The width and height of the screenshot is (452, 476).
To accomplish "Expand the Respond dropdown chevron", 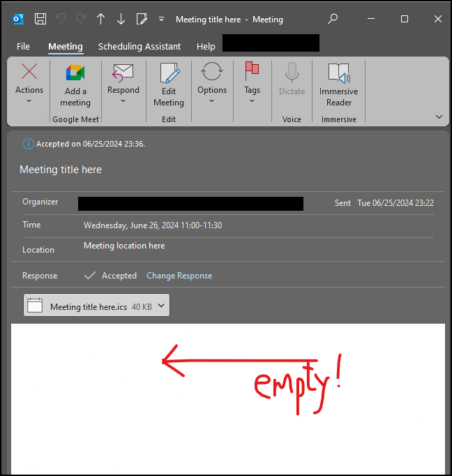I will click(x=123, y=101).
